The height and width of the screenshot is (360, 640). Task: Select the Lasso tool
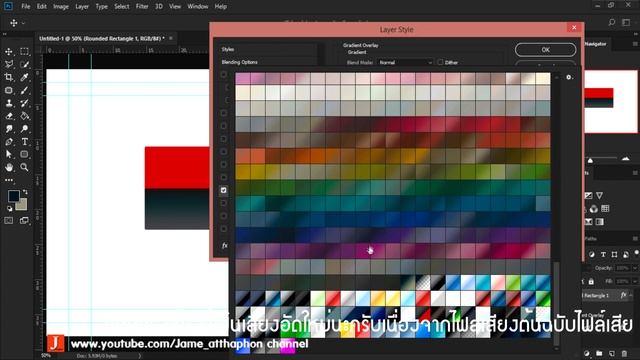point(9,64)
